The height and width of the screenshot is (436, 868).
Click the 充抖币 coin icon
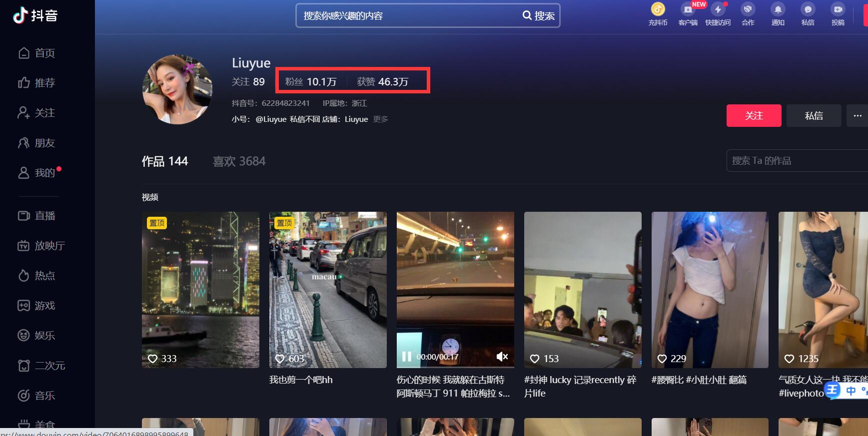[658, 9]
